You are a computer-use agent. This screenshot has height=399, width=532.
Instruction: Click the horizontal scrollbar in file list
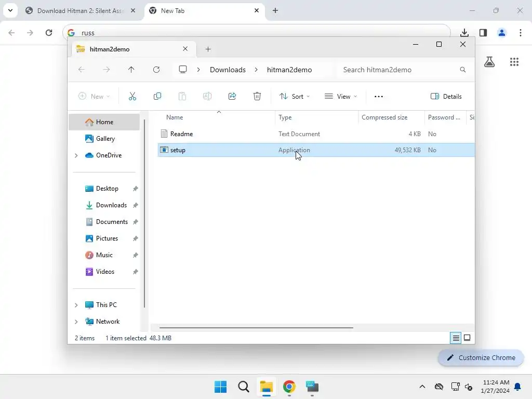point(256,328)
